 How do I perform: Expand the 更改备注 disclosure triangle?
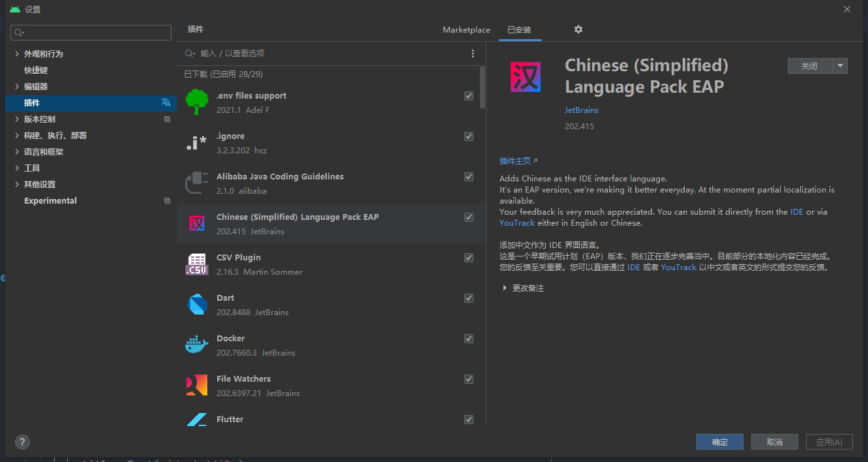click(505, 288)
